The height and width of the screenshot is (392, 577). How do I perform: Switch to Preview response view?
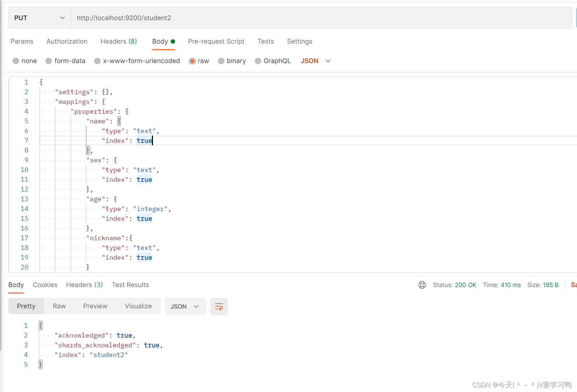coord(95,306)
